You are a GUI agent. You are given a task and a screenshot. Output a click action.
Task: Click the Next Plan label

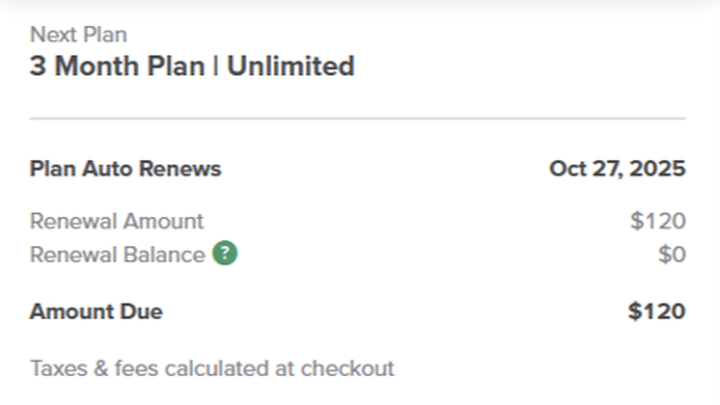tap(78, 34)
